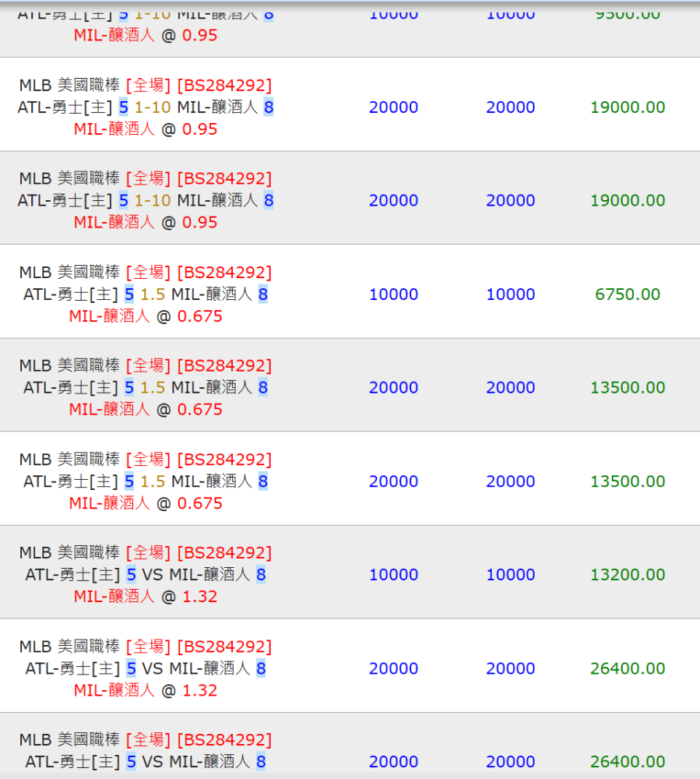Click 0.675 odds in the 6750.00 row

[199, 316]
